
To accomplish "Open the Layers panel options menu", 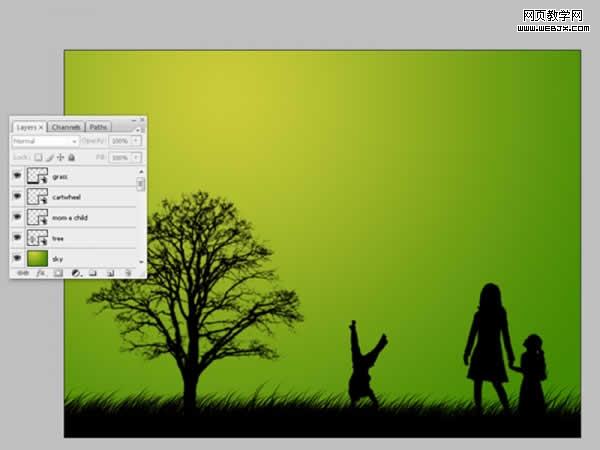I will click(x=138, y=130).
